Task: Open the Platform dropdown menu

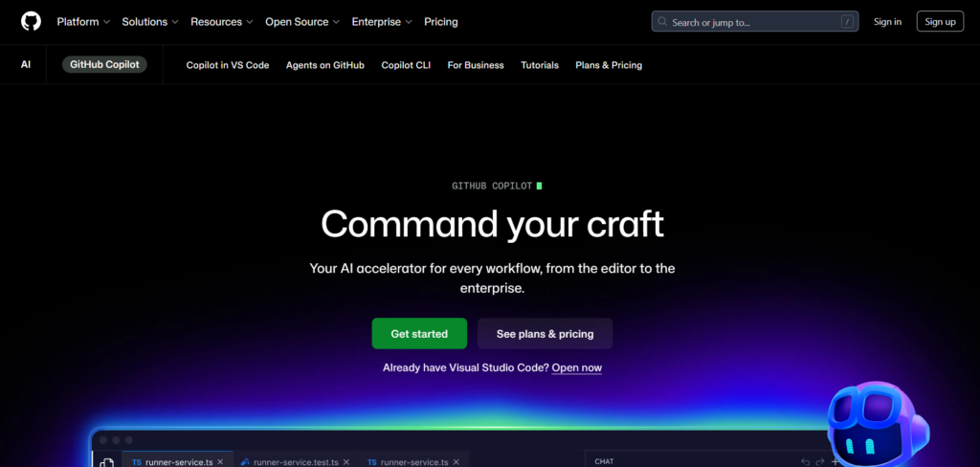Action: [83, 22]
